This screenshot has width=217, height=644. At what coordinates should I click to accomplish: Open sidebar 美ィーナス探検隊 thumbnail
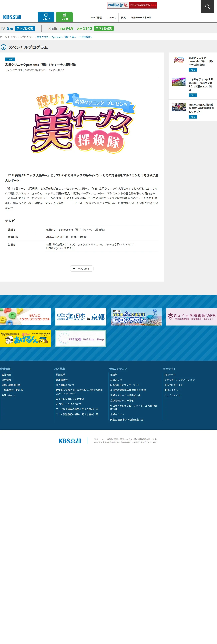tap(179, 60)
